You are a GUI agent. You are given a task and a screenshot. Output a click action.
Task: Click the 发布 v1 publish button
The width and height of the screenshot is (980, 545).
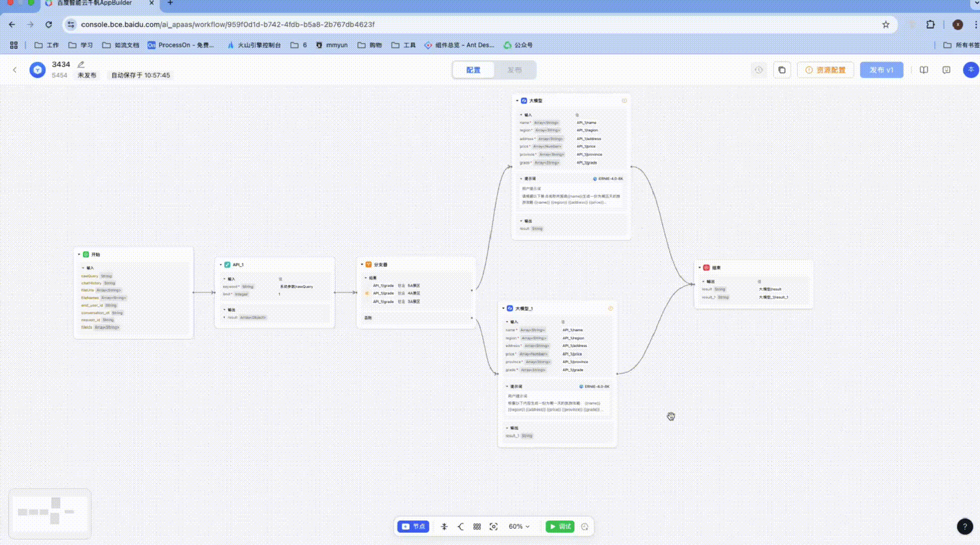point(881,70)
